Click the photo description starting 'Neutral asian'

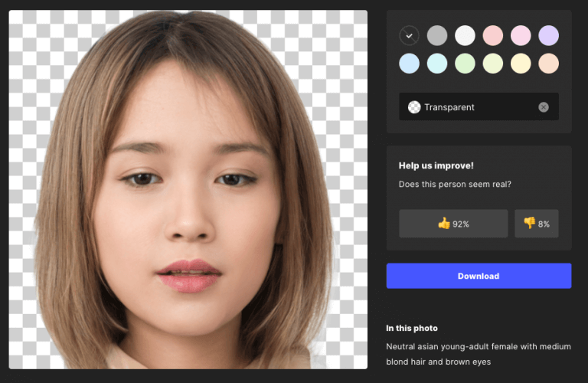coord(479,354)
